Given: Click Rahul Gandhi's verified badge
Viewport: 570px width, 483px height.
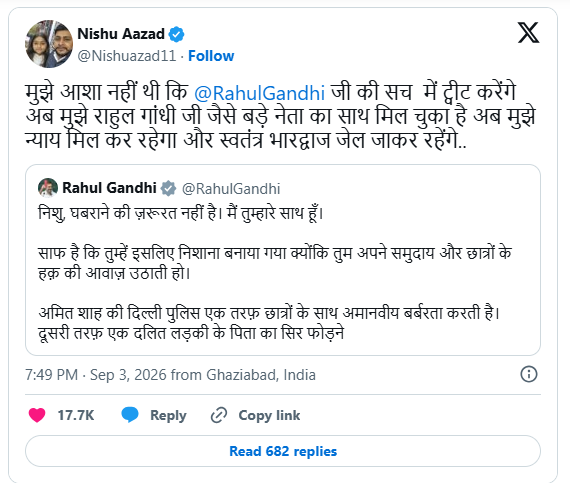Looking at the screenshot, I should (168, 188).
